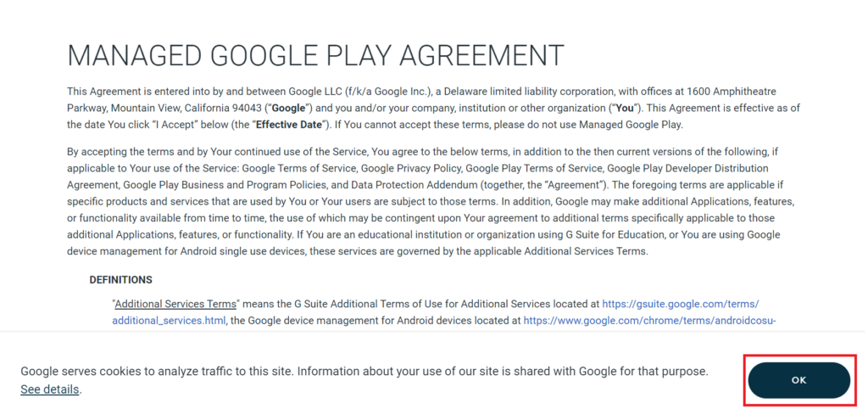Image resolution: width=868 pixels, height=409 pixels.
Task: Click the underlined Additional Services Terms term
Action: click(x=176, y=303)
